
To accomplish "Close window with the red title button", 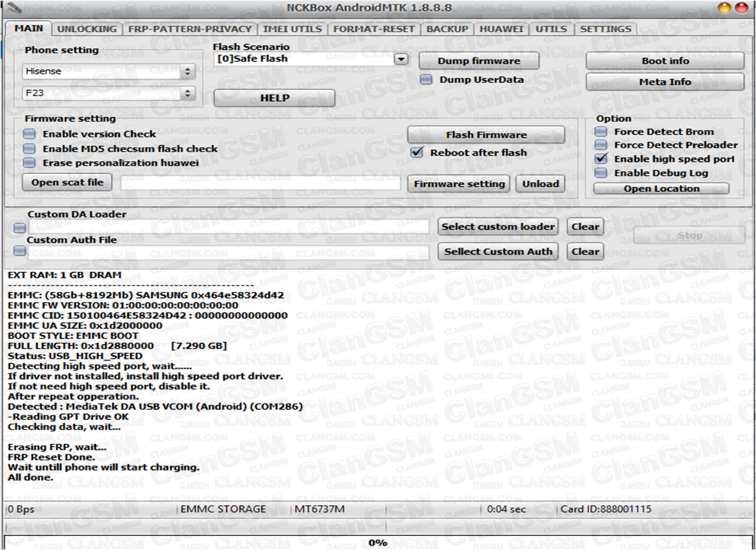I will (x=741, y=8).
